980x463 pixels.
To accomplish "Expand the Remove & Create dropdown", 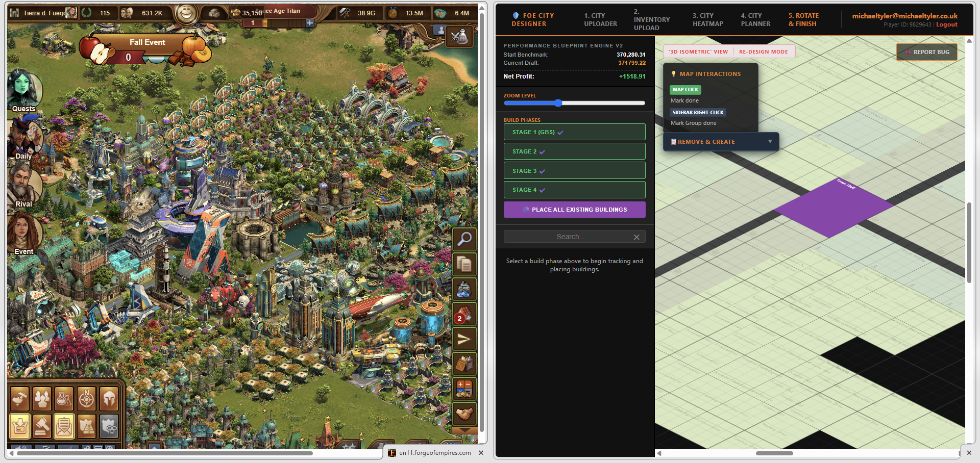I will (721, 142).
